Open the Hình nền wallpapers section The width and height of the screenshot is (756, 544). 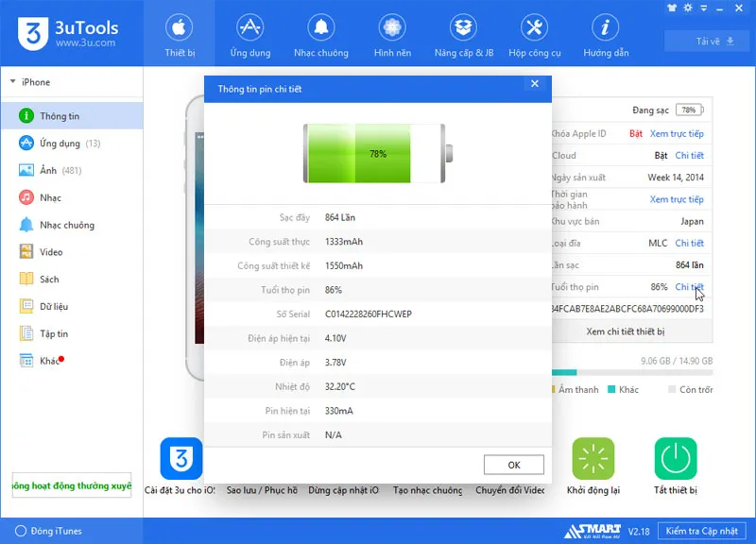[x=392, y=35]
